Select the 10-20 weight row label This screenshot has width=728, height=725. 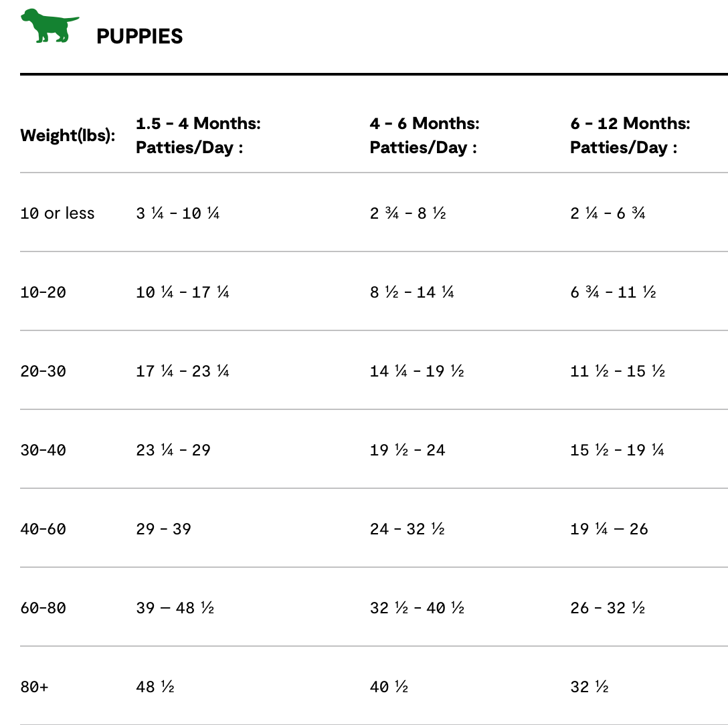coord(43,292)
